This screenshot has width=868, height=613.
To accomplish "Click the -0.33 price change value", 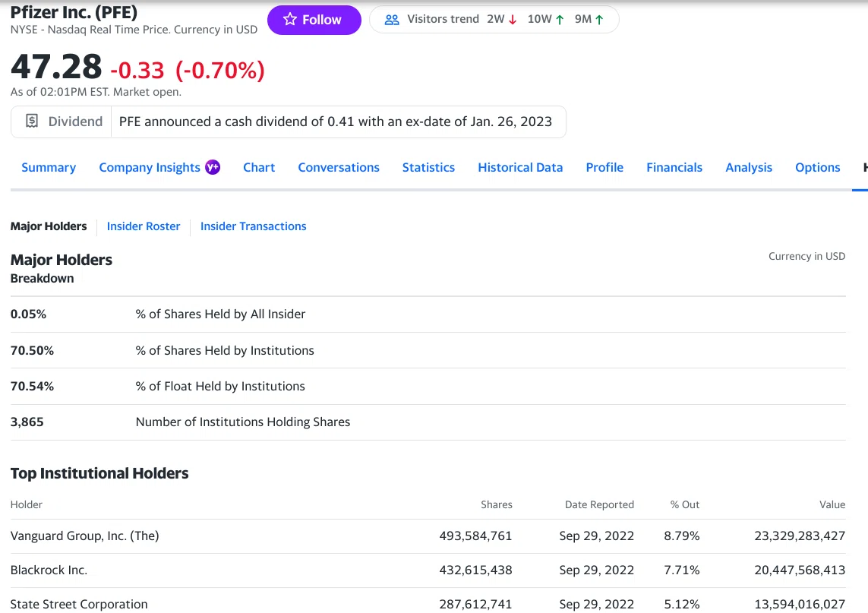I will (x=137, y=71).
